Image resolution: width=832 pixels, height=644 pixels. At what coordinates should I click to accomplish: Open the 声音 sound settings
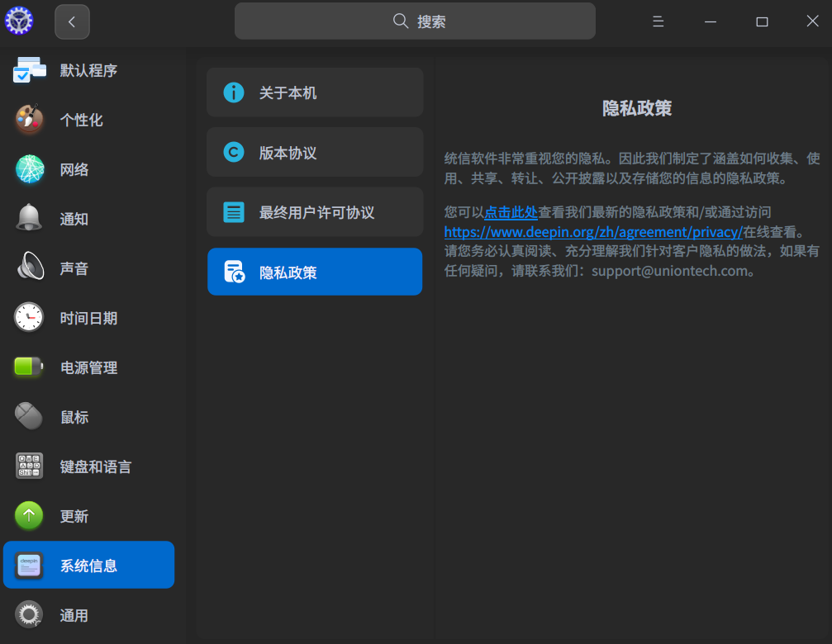point(88,268)
